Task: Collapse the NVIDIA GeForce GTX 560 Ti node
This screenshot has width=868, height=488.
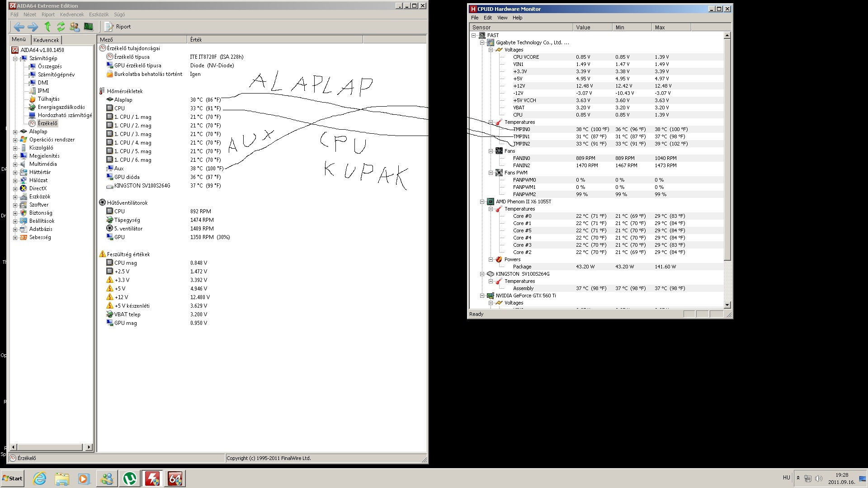Action: click(x=482, y=296)
